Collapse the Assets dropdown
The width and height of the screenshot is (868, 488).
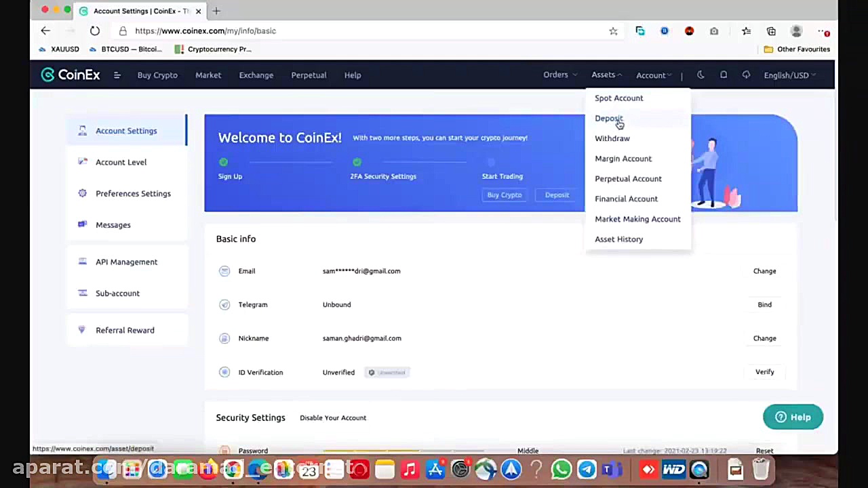click(x=606, y=75)
